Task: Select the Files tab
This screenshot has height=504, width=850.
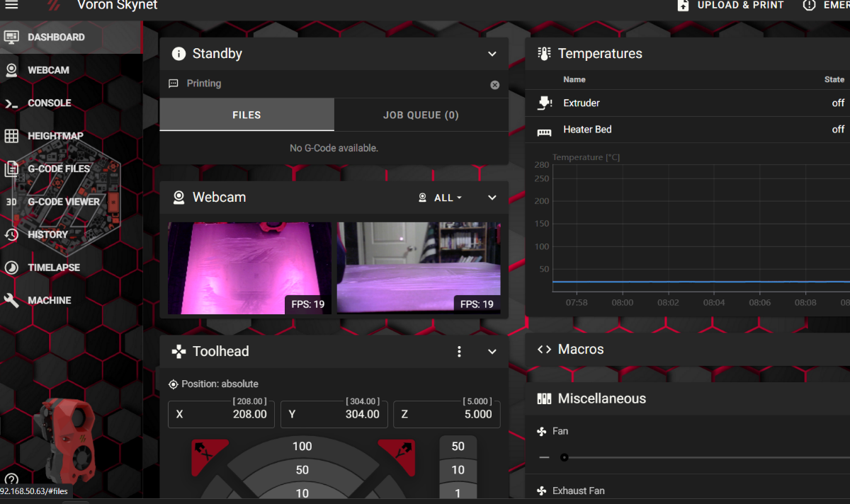Action: (246, 115)
